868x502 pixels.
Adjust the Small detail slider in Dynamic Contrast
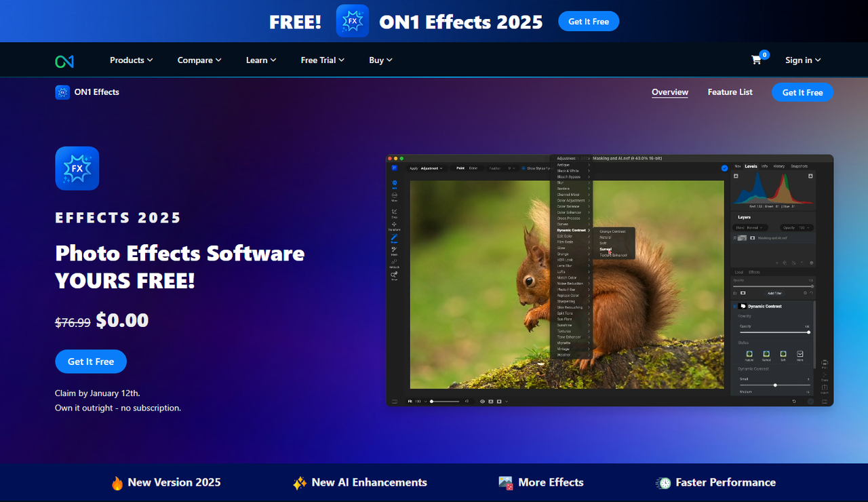775,385
